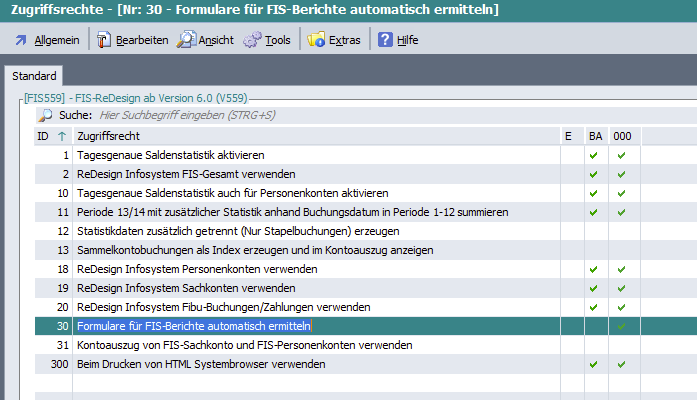Screen dimensions: 697x400
Task: Click the E column header
Action: coord(568,136)
